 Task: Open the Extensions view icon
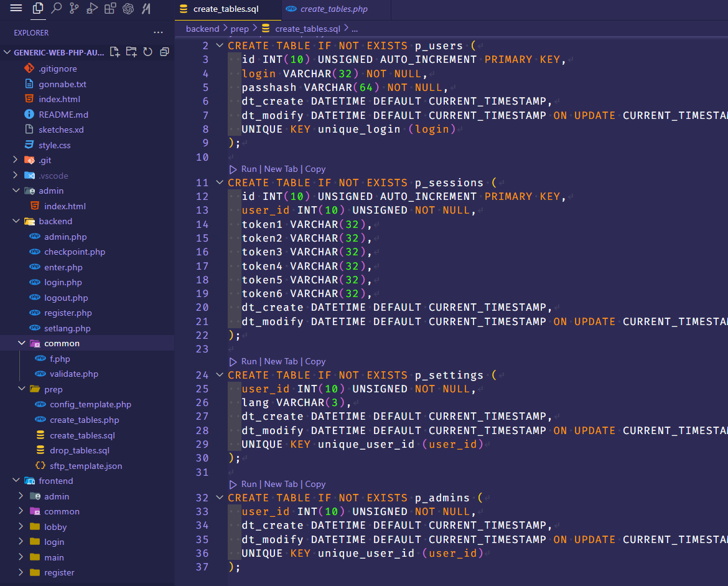coord(110,8)
